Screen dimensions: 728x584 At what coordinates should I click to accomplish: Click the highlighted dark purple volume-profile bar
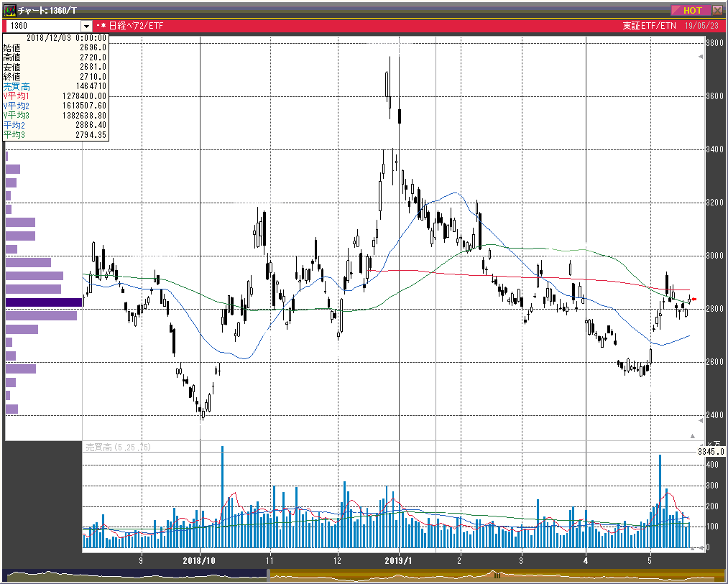44,302
